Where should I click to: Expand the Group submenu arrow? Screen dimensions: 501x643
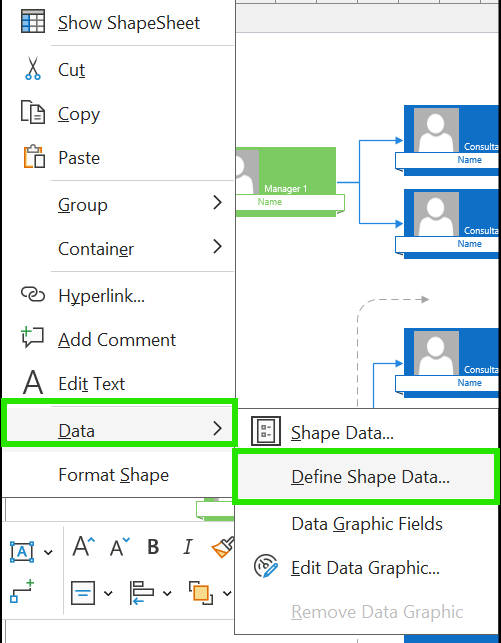click(217, 203)
